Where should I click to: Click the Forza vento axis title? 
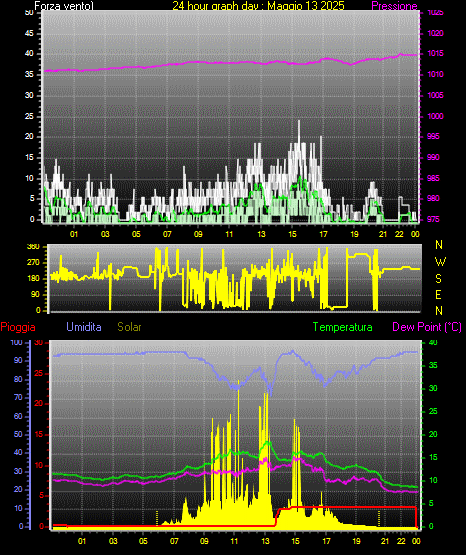pos(64,6)
